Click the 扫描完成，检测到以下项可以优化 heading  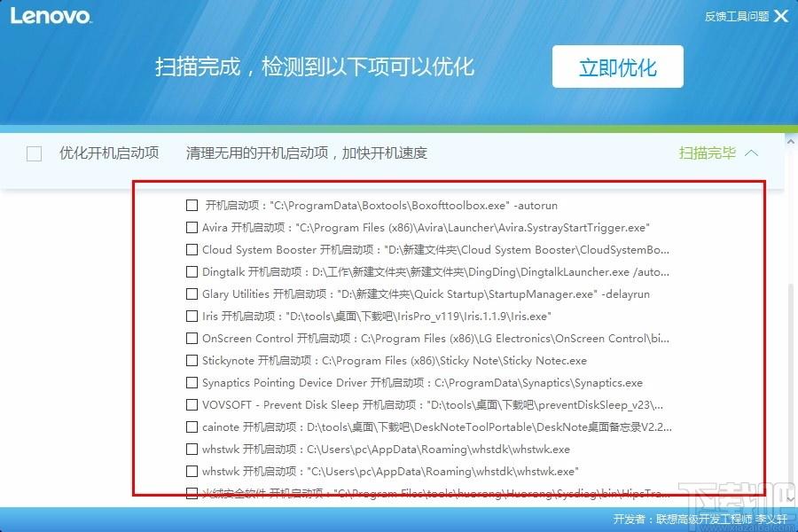[315, 66]
